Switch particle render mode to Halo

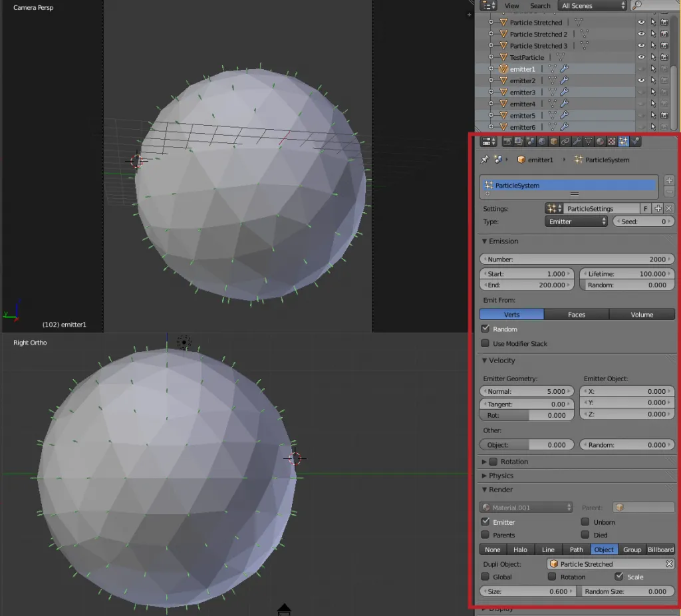coord(521,549)
